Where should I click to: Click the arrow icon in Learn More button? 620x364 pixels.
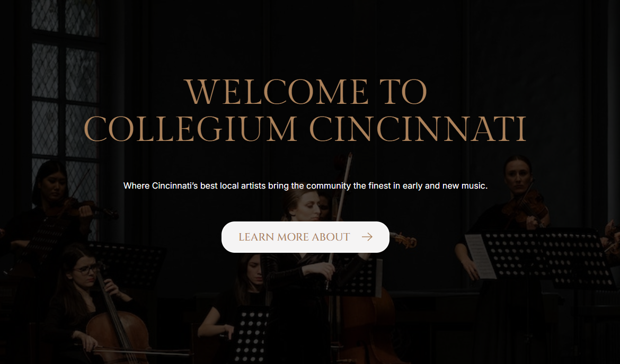point(367,237)
